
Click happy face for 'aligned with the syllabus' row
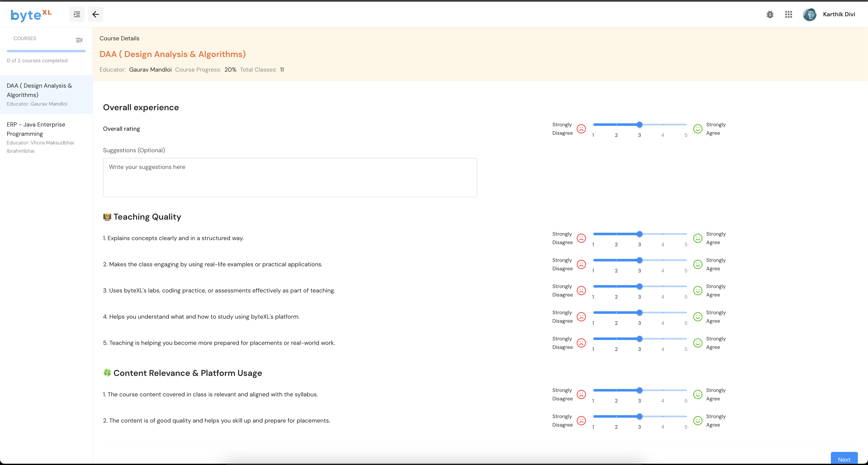697,394
